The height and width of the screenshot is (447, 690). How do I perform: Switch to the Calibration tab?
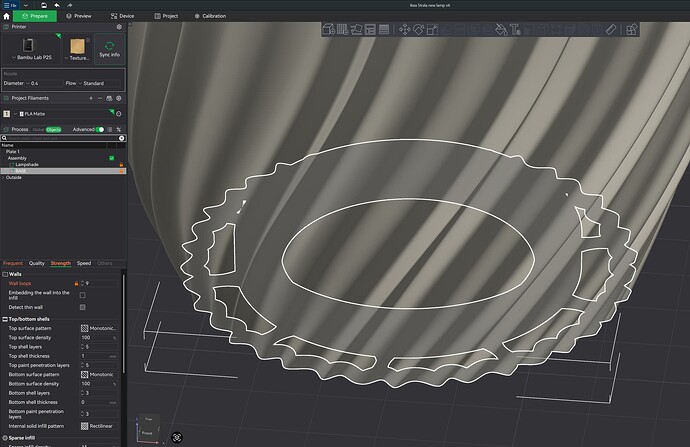click(210, 16)
